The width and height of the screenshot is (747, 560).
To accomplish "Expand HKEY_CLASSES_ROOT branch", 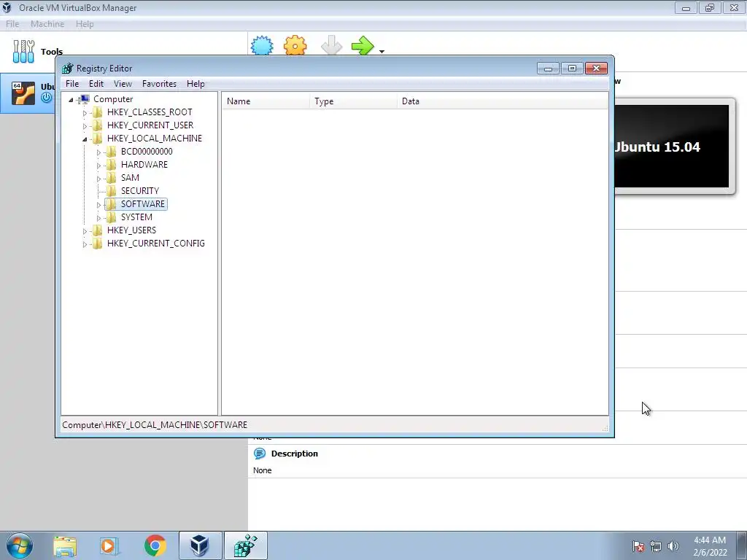I will pos(85,113).
